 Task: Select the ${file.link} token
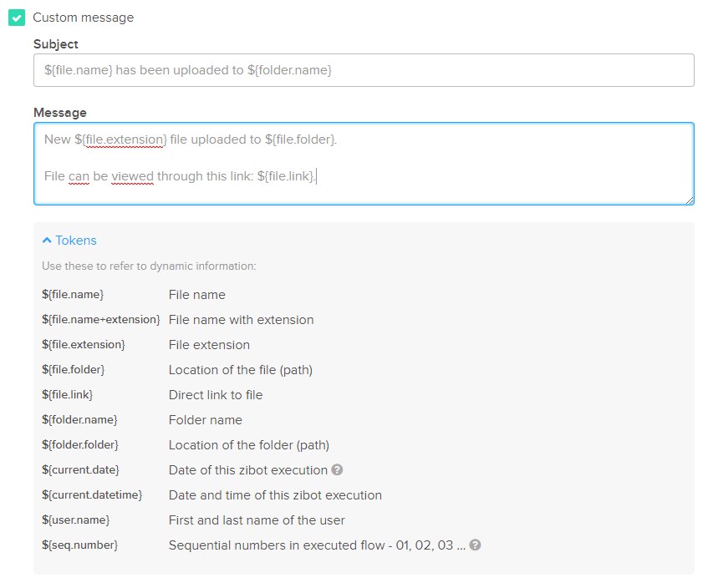[x=68, y=394]
